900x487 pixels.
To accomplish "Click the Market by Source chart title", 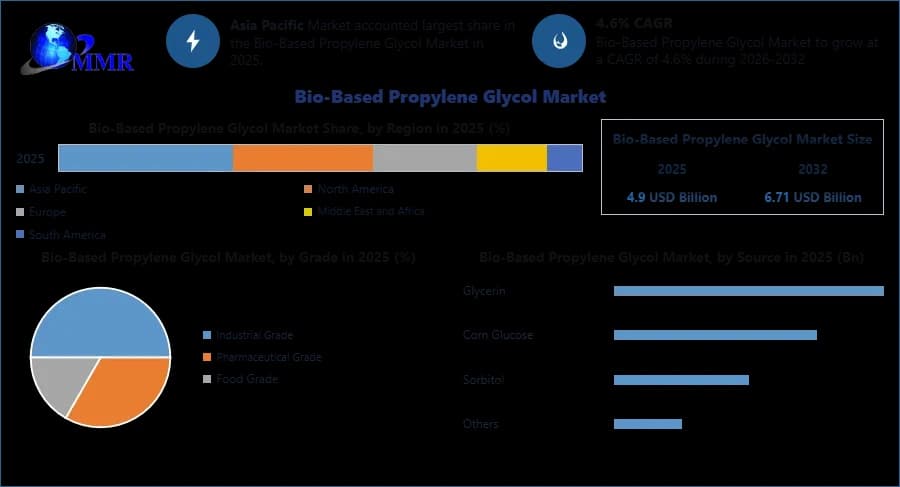I will (x=672, y=257).
